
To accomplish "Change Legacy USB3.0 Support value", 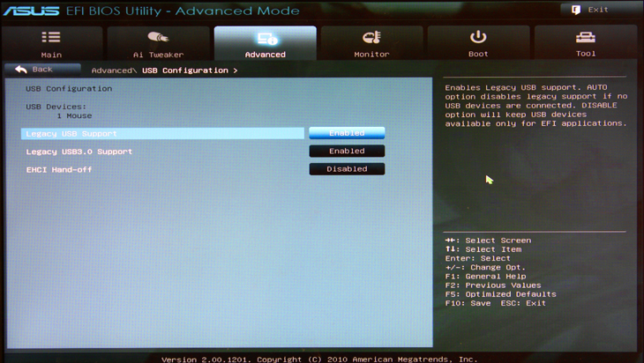I will point(347,152).
